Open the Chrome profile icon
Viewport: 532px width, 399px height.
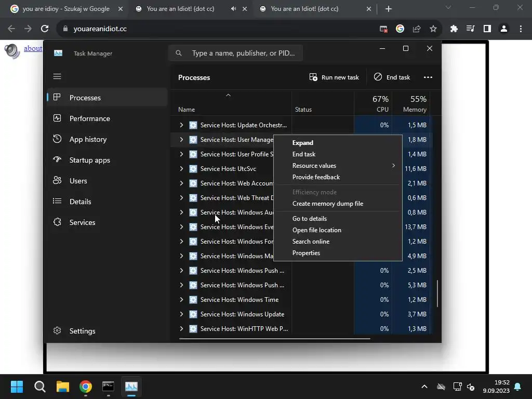(x=504, y=29)
